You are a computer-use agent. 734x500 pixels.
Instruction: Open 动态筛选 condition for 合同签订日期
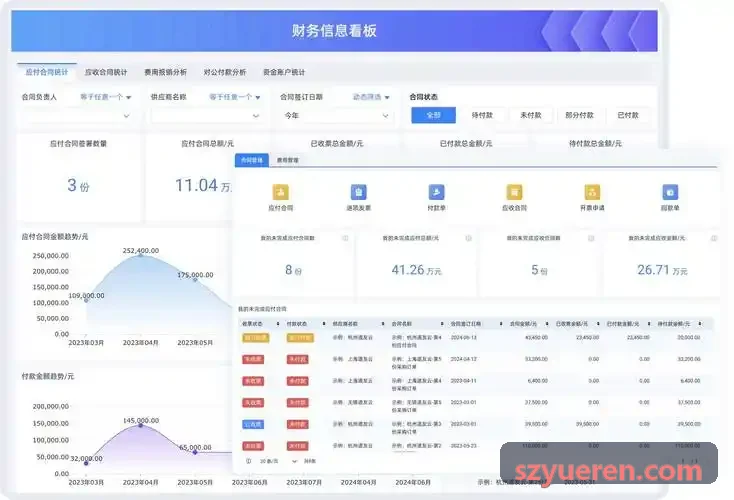tap(371, 97)
